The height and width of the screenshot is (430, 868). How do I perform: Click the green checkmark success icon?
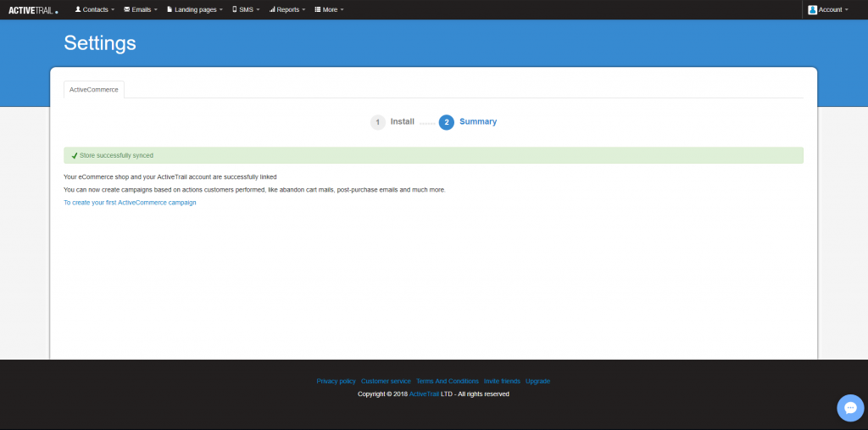(x=75, y=156)
